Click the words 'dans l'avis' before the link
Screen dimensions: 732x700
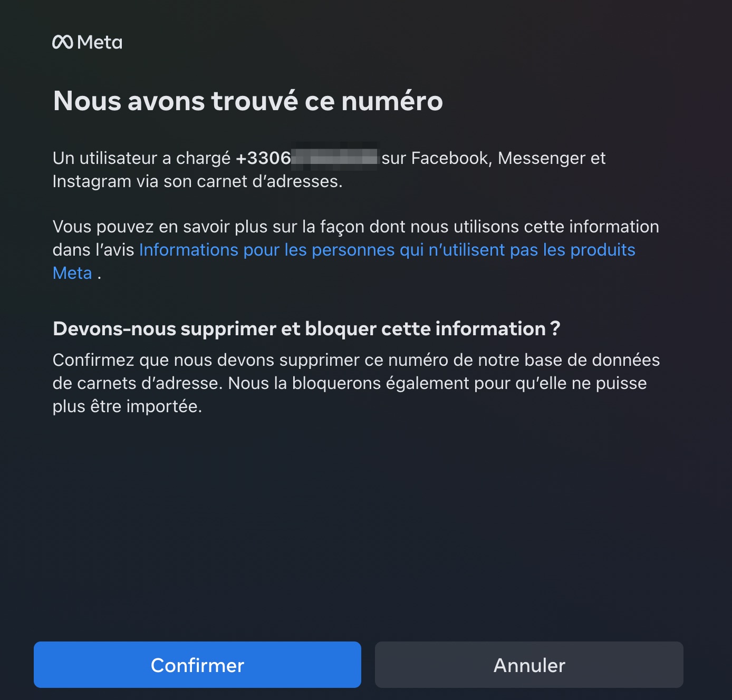point(93,250)
